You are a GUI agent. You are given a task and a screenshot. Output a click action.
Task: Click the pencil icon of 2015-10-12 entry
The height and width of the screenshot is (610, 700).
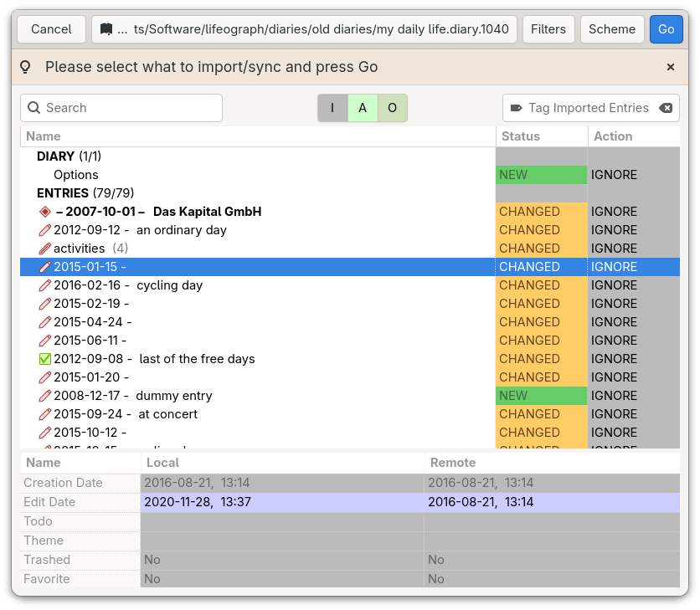(44, 433)
